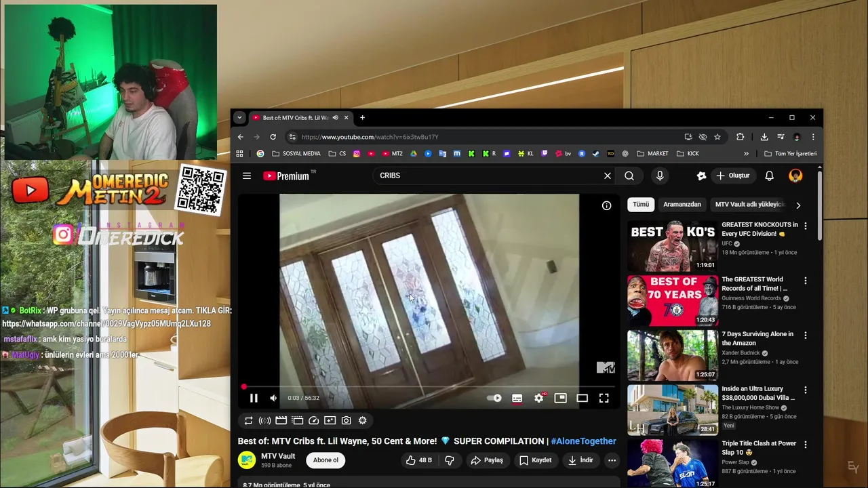Open the YouTube notifications bell

(x=770, y=176)
